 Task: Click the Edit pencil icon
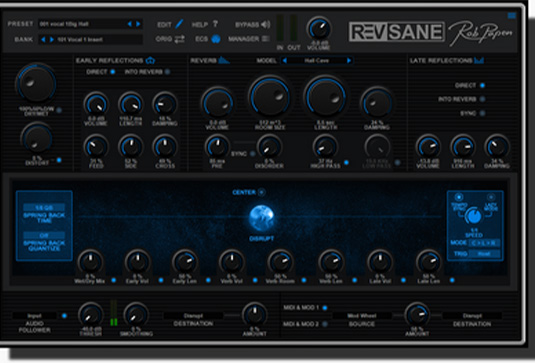coord(179,24)
